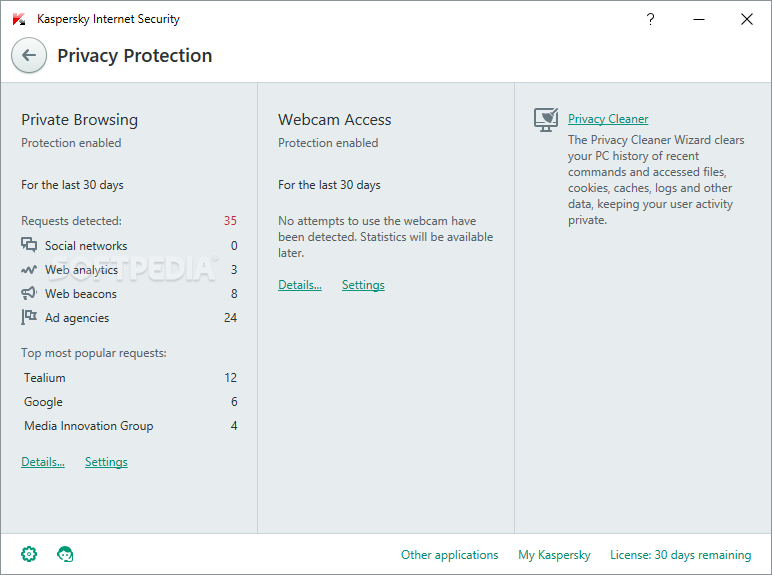This screenshot has height=575, width=772.
Task: Open the Privacy Cleaner link
Action: (608, 119)
